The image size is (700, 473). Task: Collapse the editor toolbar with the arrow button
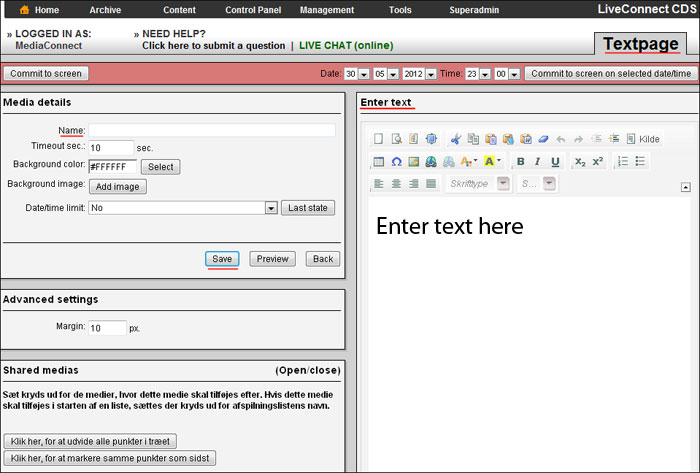686,187
